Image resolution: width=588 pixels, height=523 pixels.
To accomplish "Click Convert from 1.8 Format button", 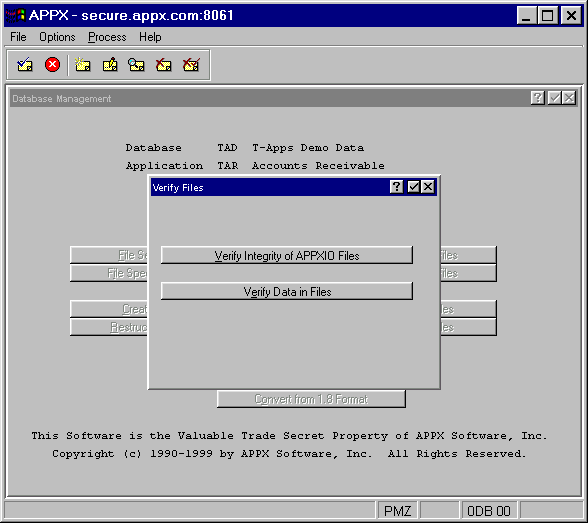I will coord(311,399).
